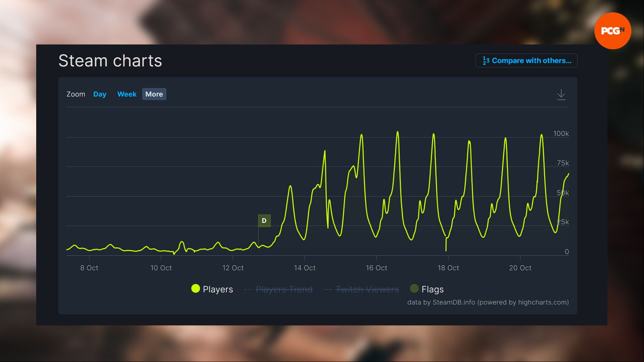Click the 25k y-axis value
Image resolution: width=644 pixels, height=362 pixels.
(563, 222)
